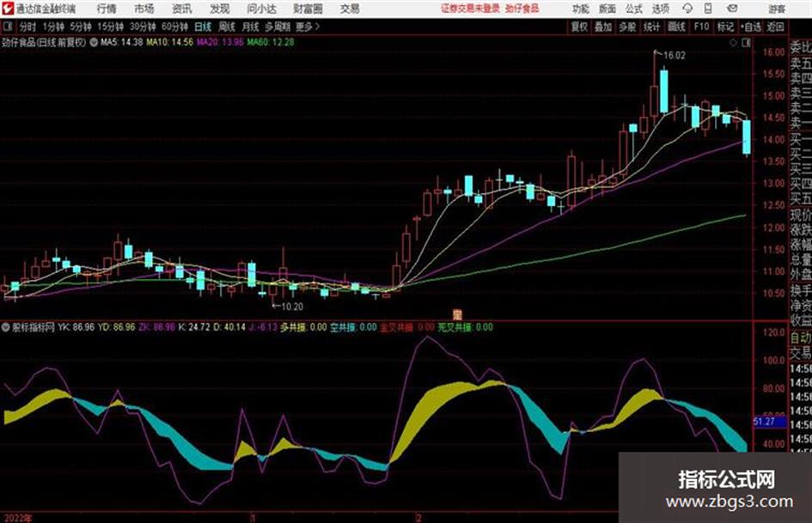Toggle 自选 watchlist star for this stock
The width and height of the screenshot is (812, 523).
click(751, 27)
